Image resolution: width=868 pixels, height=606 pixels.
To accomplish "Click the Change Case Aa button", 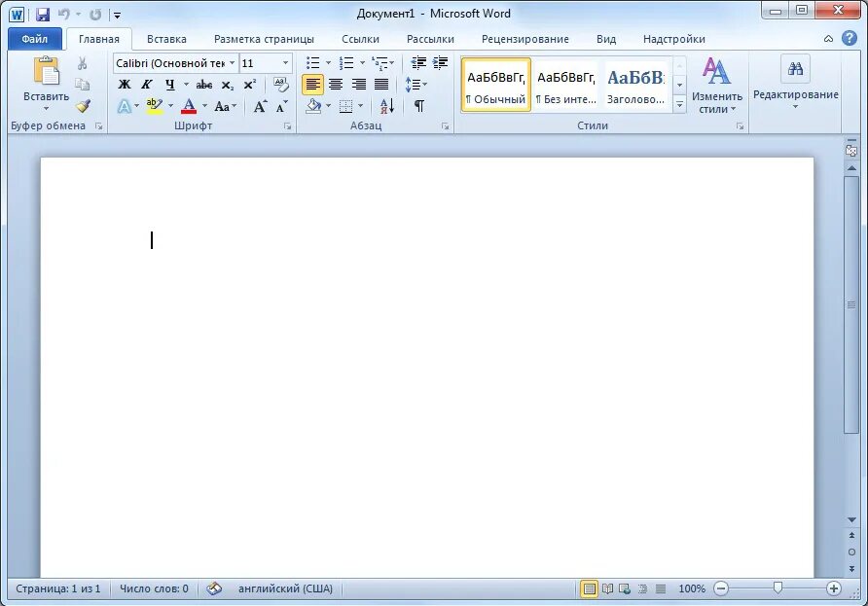I will tap(226, 106).
